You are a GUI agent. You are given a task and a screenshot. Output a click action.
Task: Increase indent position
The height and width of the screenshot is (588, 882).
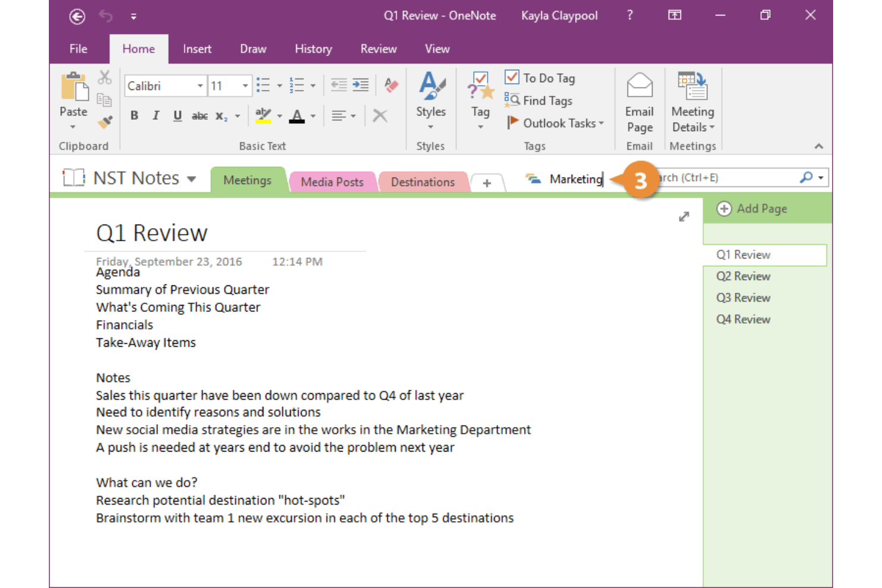coord(361,85)
